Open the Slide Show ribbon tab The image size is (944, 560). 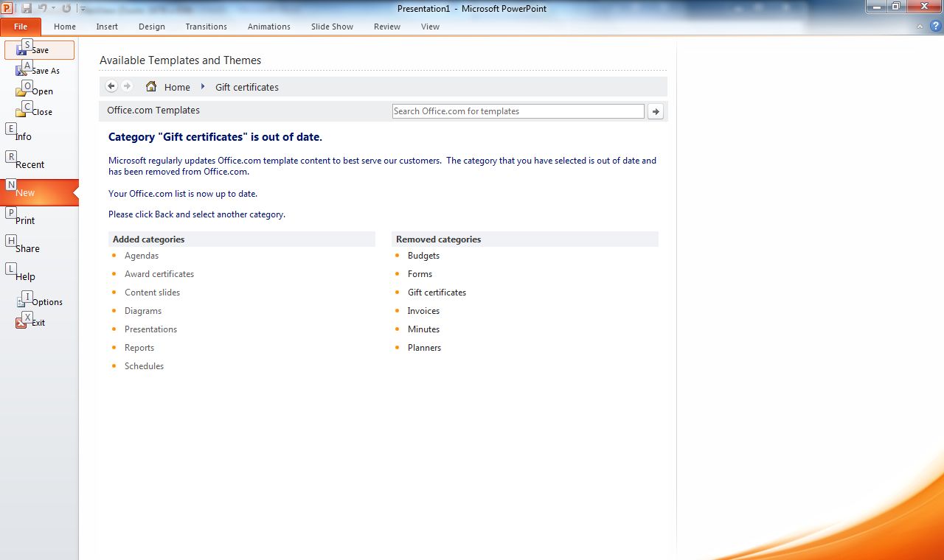(x=332, y=27)
